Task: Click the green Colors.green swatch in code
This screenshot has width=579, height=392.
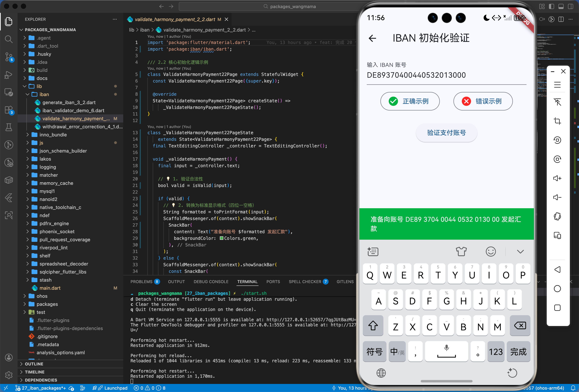Action: coord(221,238)
